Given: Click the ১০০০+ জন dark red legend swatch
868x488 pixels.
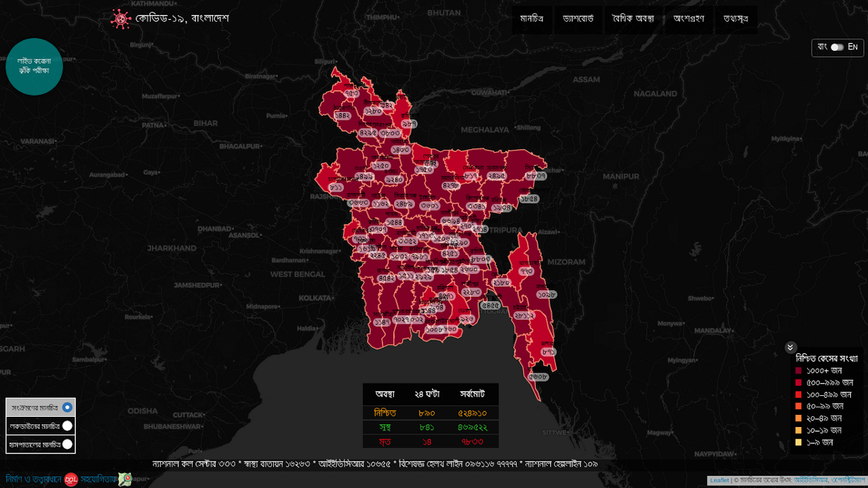Looking at the screenshot, I should pos(799,371).
